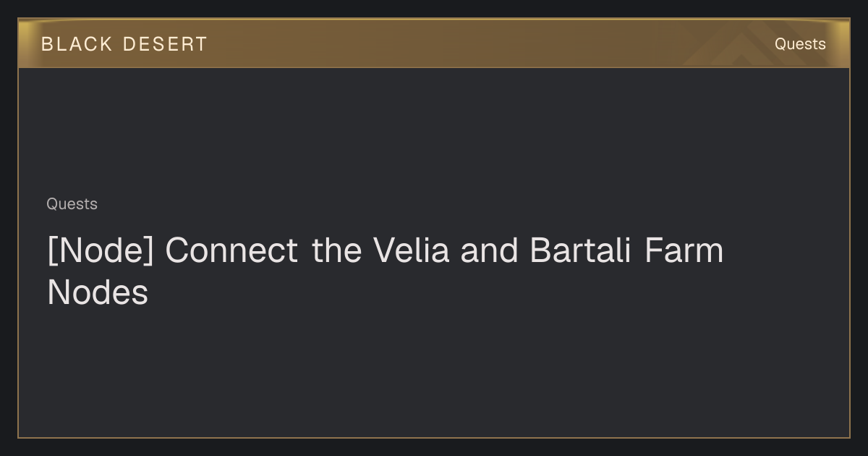The image size is (868, 456).
Task: Select the small Quests breadcrumb above the title
Action: click(x=72, y=204)
